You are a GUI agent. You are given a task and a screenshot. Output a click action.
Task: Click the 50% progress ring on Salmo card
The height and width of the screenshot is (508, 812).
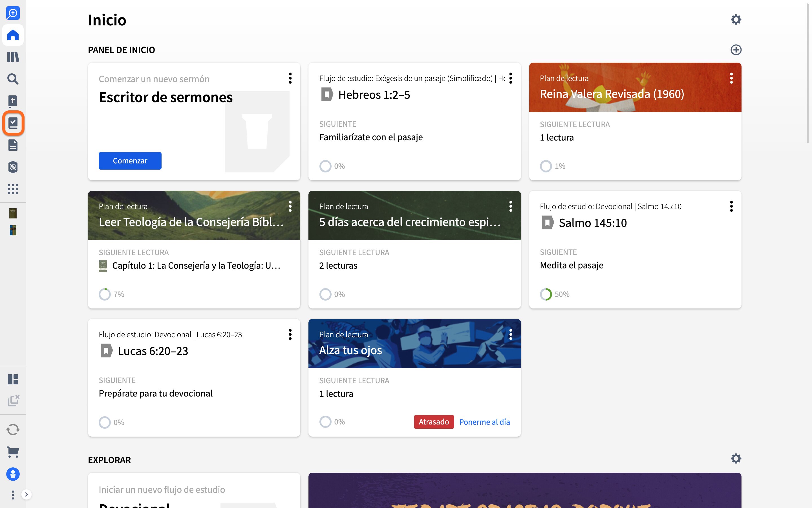(x=546, y=294)
